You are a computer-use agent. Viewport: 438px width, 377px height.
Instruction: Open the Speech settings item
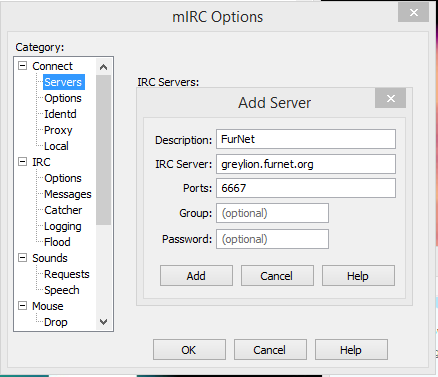[x=62, y=290]
